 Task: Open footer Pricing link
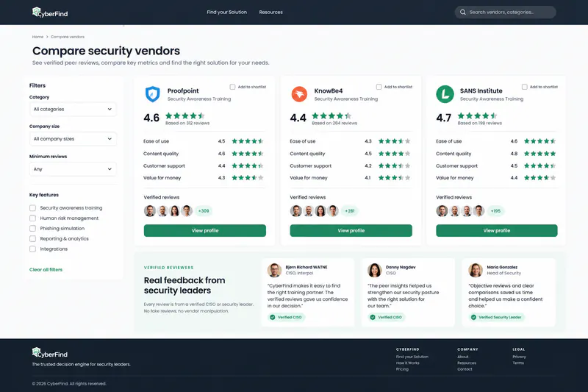pyautogui.click(x=402, y=369)
